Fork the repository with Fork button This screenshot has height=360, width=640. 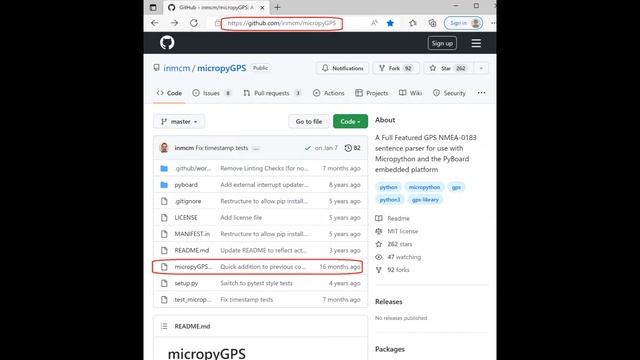point(396,68)
